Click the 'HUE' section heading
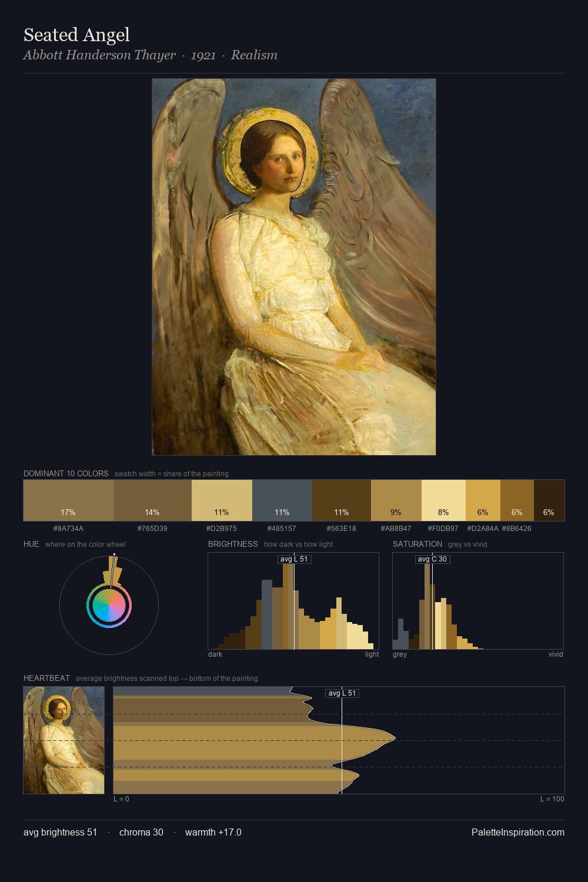Viewport: 588px width, 882px height. [x=31, y=544]
